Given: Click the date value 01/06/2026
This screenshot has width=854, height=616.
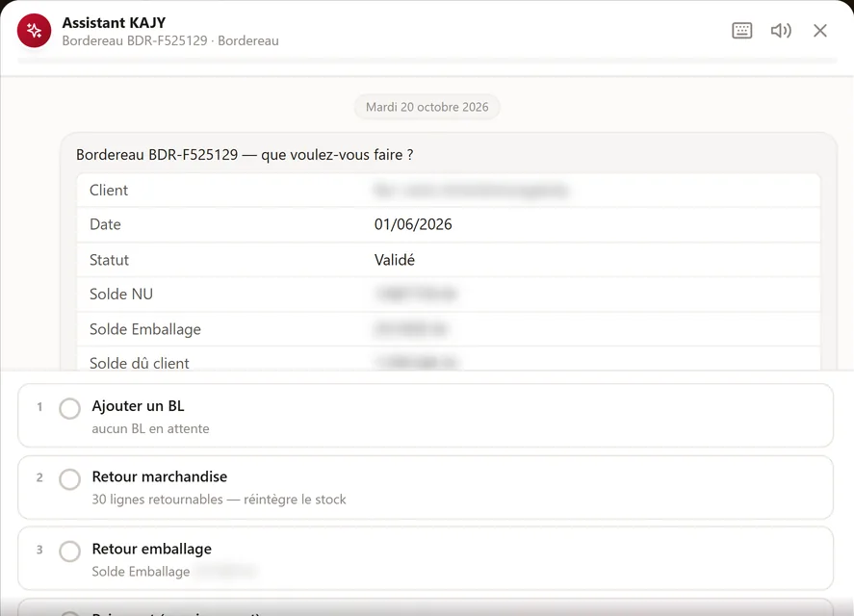Looking at the screenshot, I should (413, 224).
